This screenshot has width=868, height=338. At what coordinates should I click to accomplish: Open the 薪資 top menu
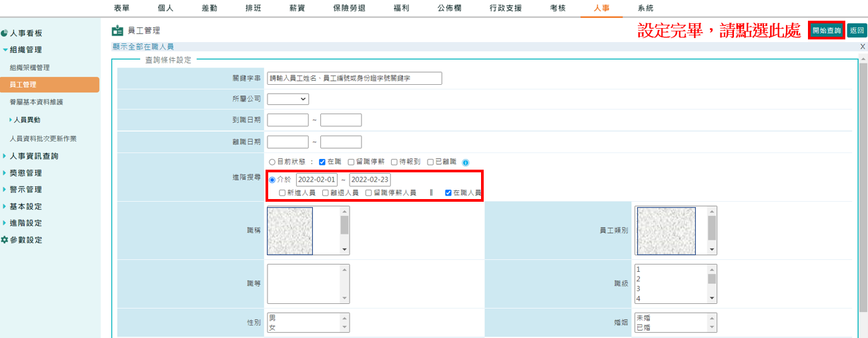297,8
